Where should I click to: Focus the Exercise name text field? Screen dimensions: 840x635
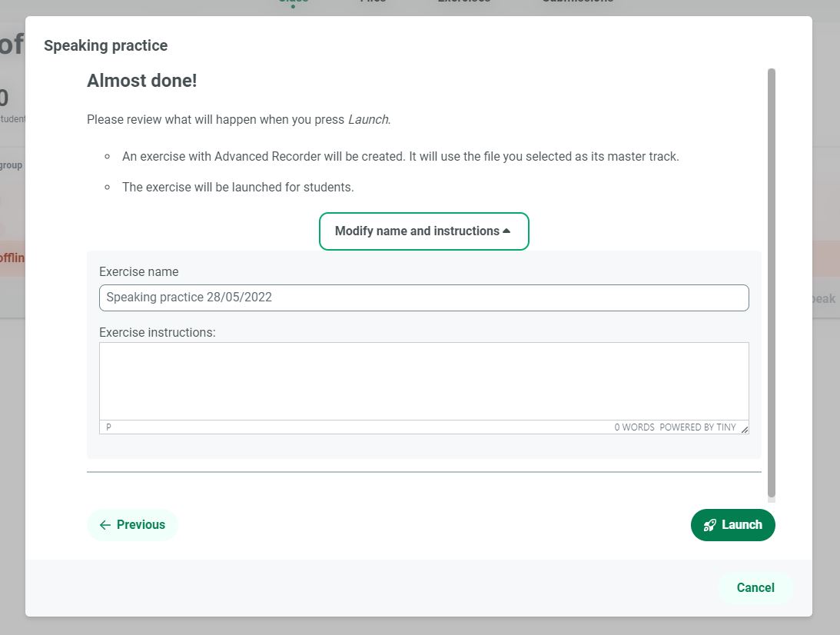coord(423,298)
